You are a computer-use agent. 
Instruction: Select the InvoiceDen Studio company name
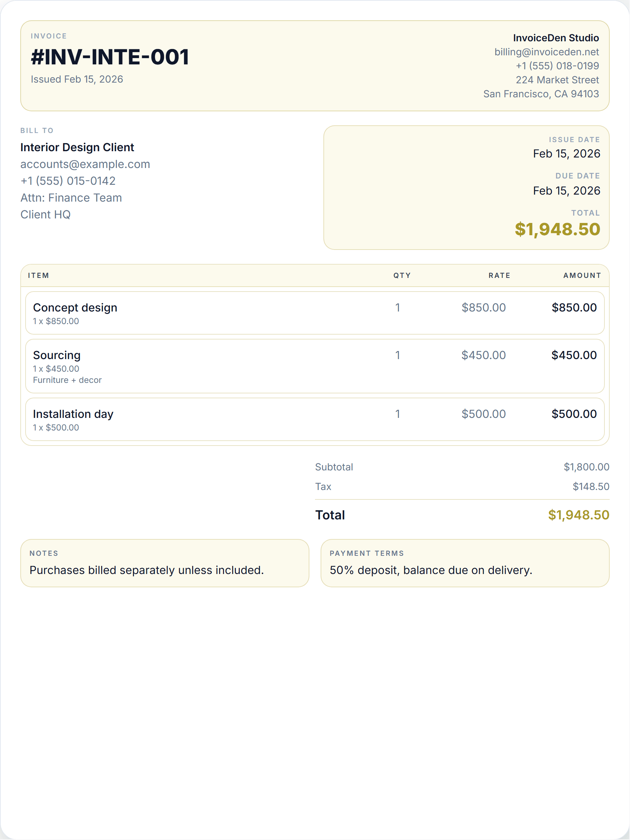click(x=556, y=37)
